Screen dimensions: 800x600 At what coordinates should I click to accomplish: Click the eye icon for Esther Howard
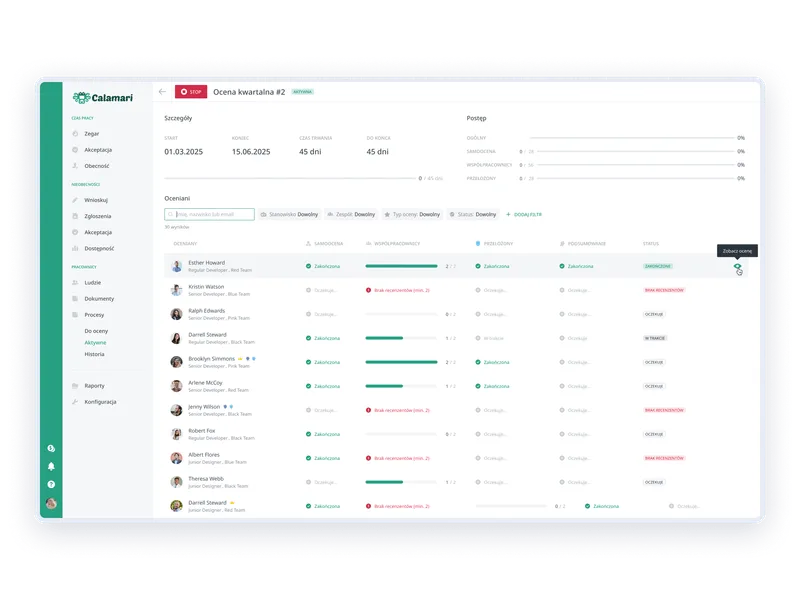coord(738,267)
